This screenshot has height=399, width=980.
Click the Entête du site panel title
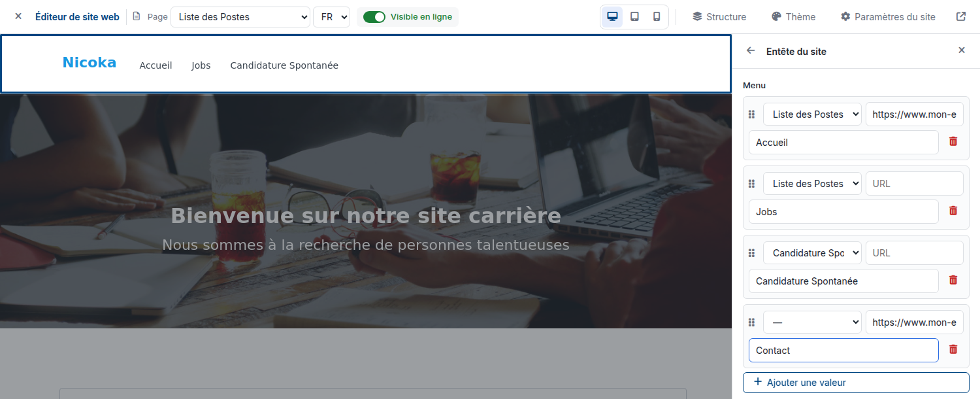pyautogui.click(x=796, y=51)
